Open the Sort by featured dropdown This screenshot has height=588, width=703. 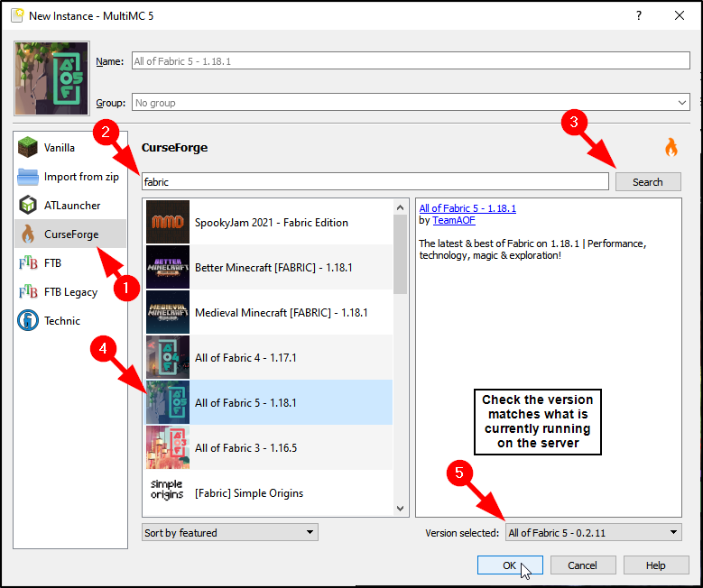[230, 532]
